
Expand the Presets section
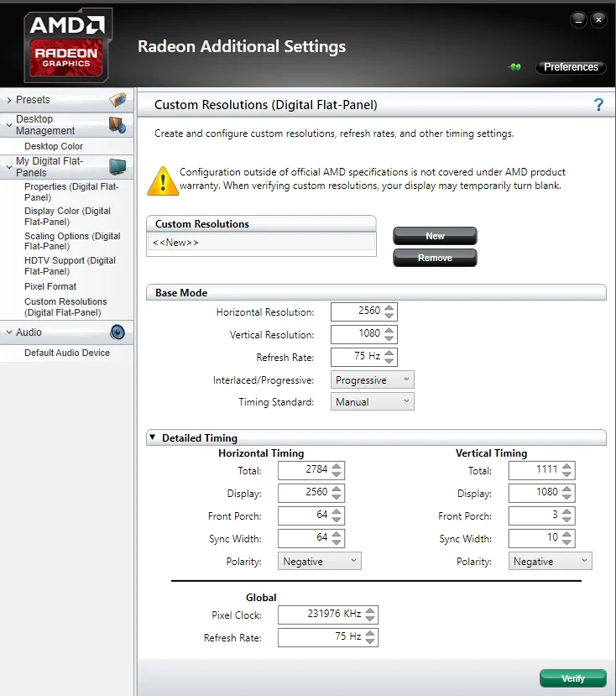(9, 100)
